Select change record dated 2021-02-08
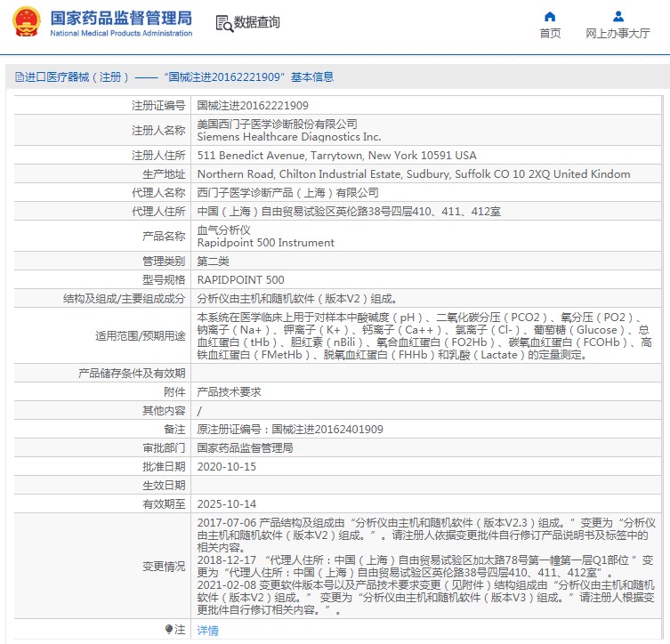The image size is (670, 644). point(425,598)
